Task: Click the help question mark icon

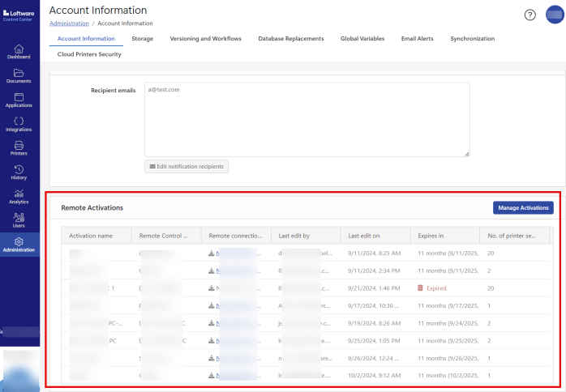Action: (530, 15)
